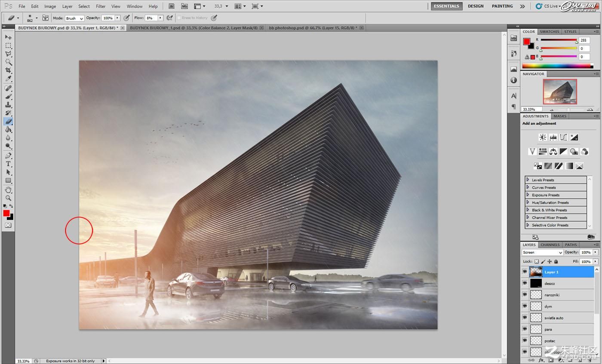Viewport: 602px width, 364px height.
Task: Select the Zoom tool in toolbox
Action: point(8,198)
